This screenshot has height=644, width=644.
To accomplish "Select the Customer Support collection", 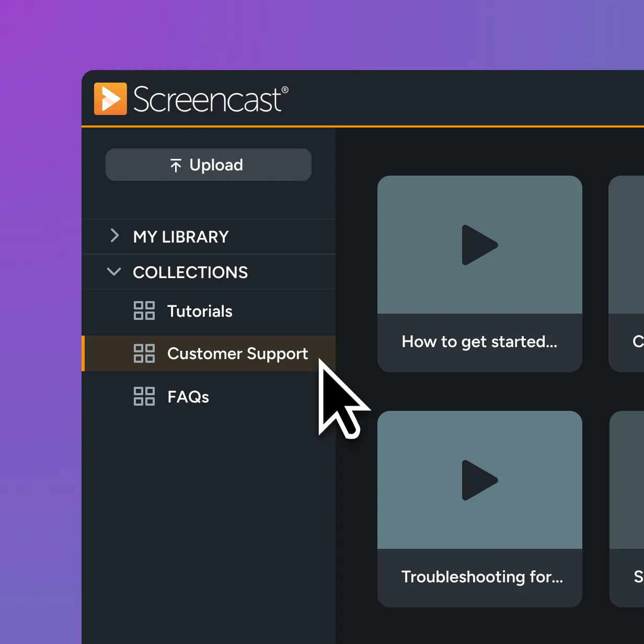I will point(209,353).
